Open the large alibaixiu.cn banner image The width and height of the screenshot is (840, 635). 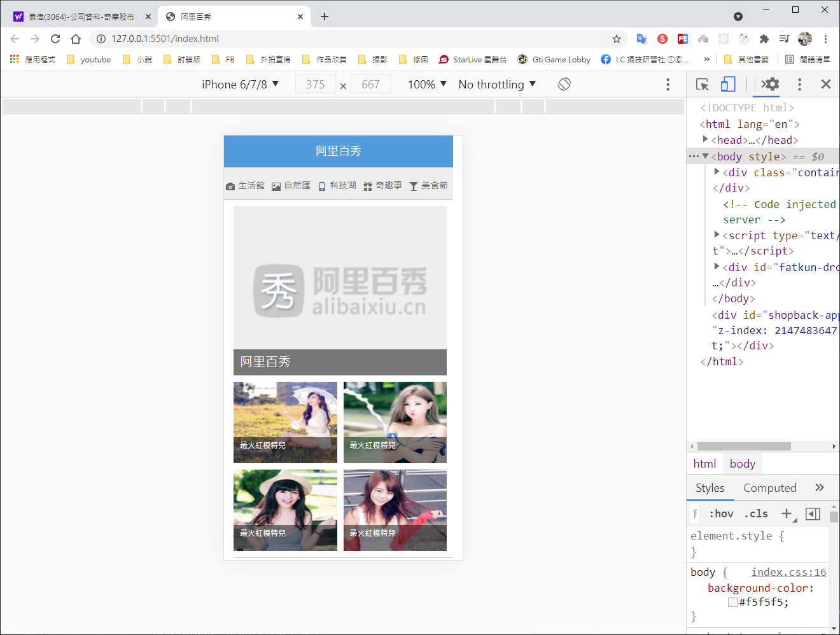click(340, 290)
